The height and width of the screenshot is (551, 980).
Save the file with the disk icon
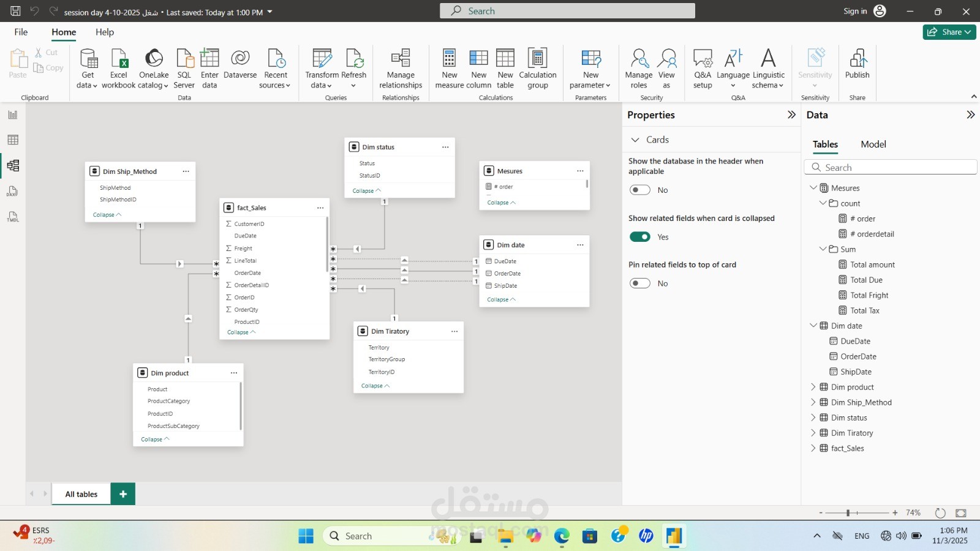pos(15,11)
